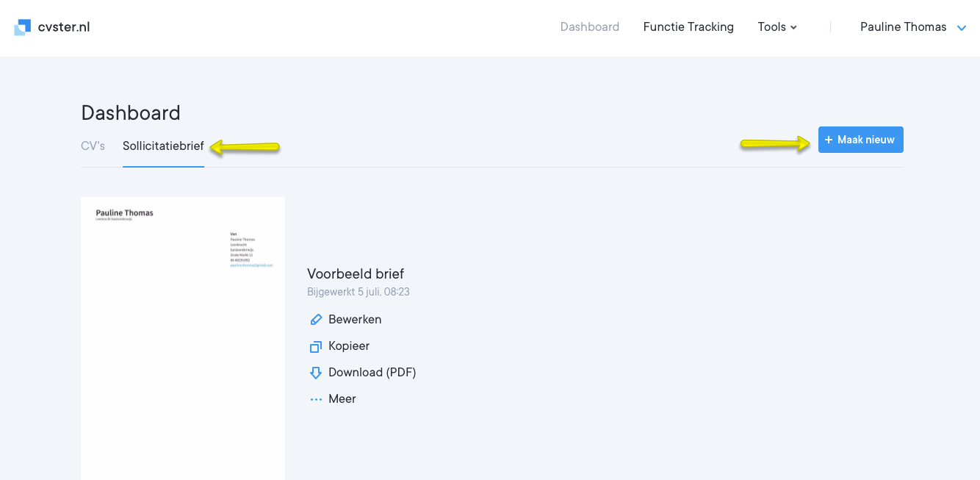This screenshot has height=480, width=980.
Task: Open the Pauline Thomas account dropdown
Action: [x=903, y=27]
